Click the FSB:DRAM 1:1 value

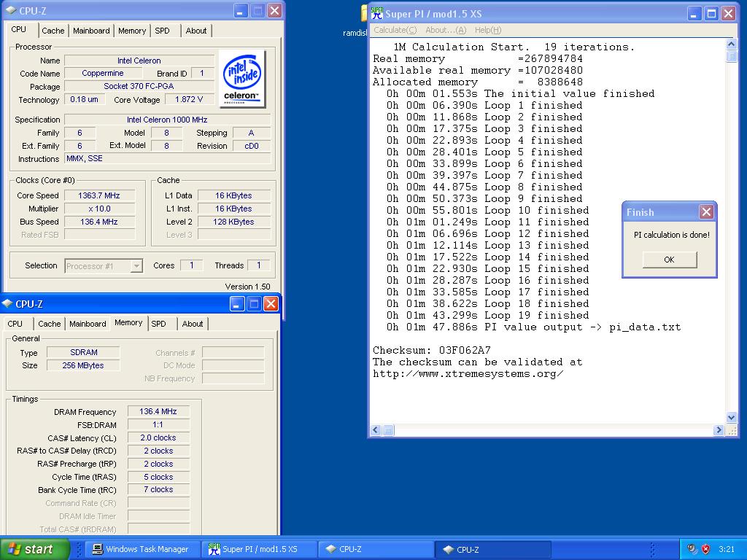[x=158, y=425]
